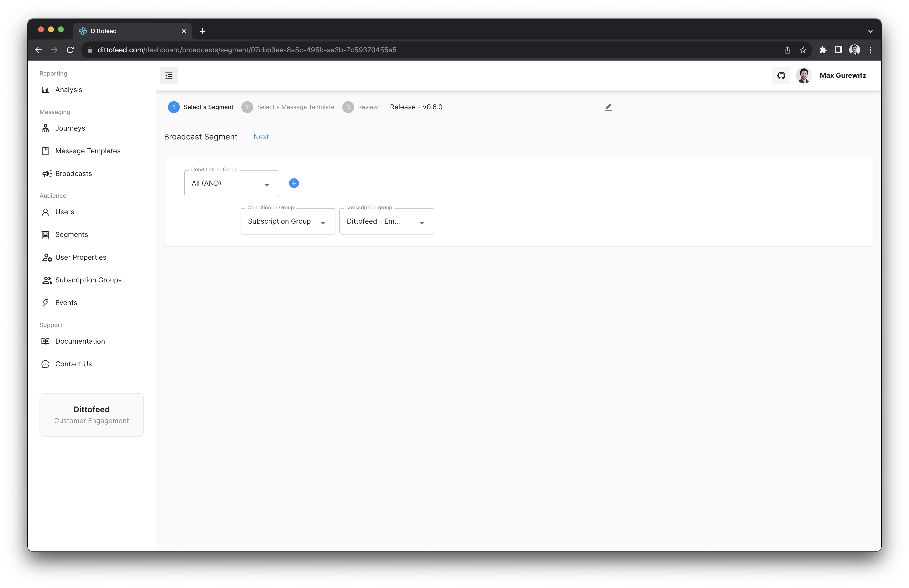Share the page via the share icon

point(787,50)
